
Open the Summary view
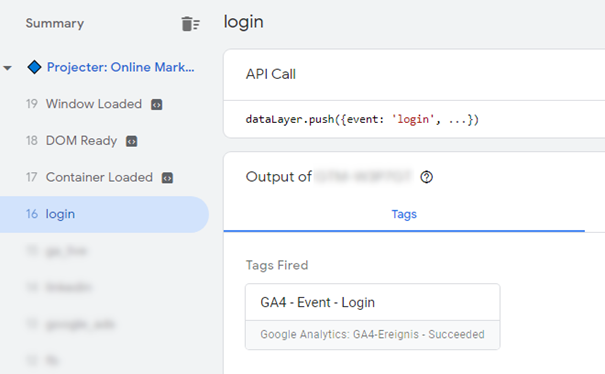point(55,23)
